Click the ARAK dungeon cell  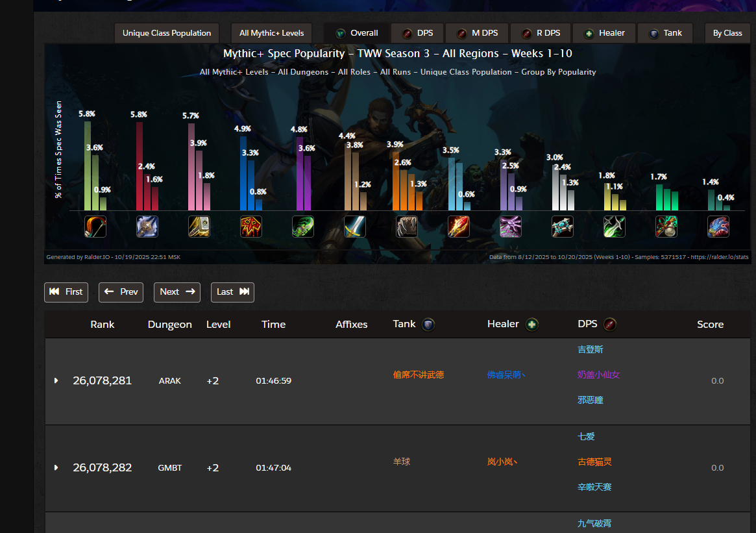tap(170, 381)
